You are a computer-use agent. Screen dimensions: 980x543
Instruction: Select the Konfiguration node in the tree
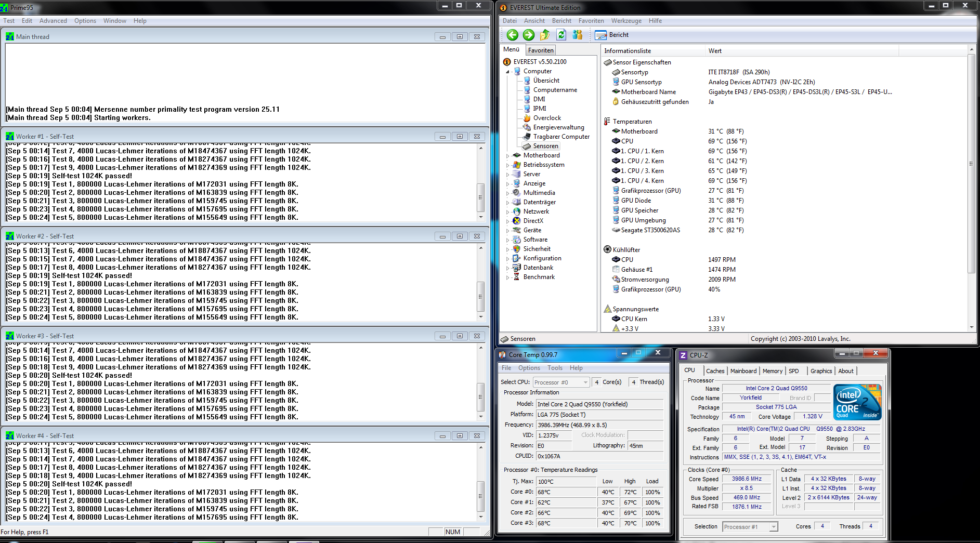click(537, 258)
